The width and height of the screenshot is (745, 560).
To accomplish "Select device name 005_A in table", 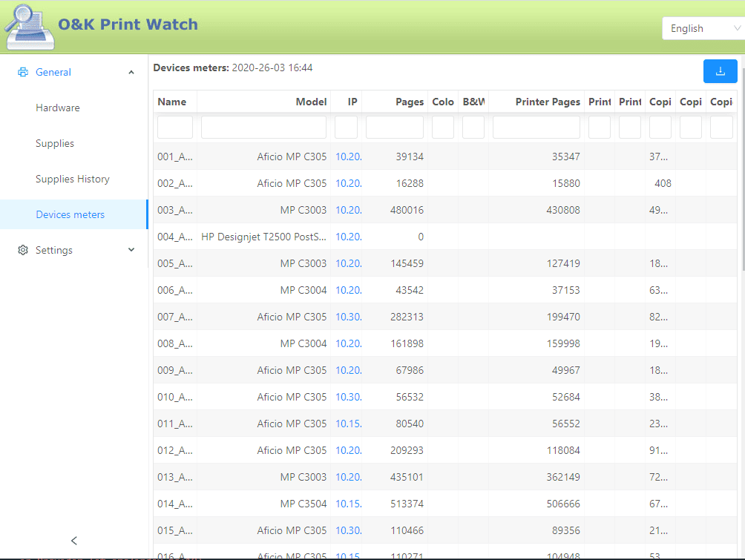I will (x=175, y=263).
